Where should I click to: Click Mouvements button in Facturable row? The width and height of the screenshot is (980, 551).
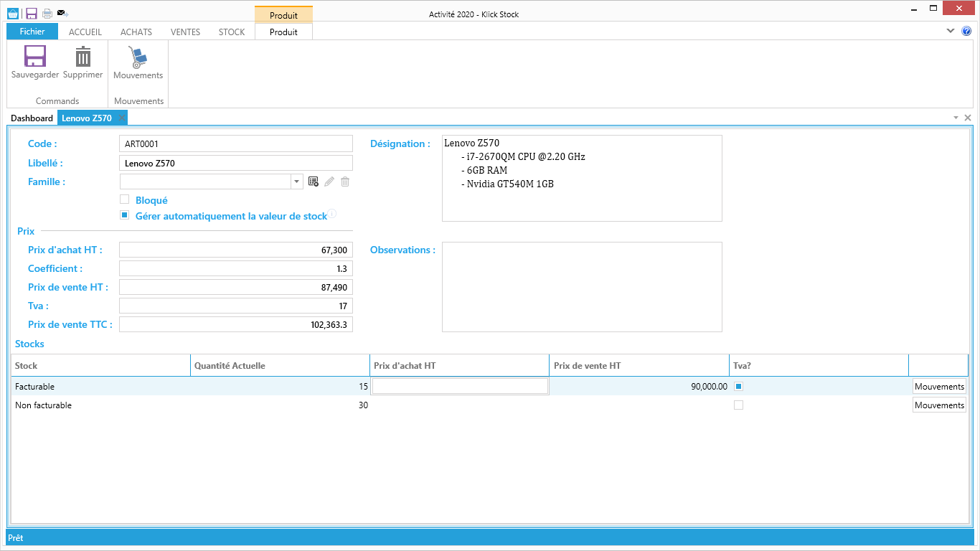[x=939, y=387]
